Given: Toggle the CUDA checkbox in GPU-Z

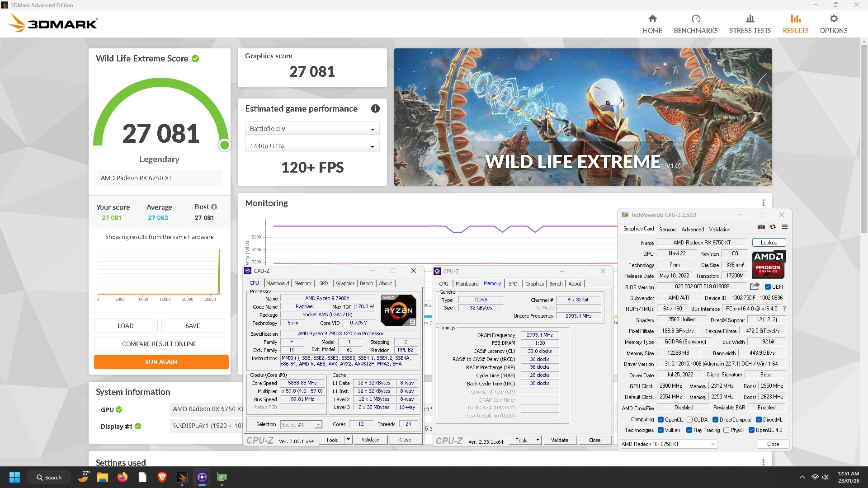Looking at the screenshot, I should coord(689,419).
